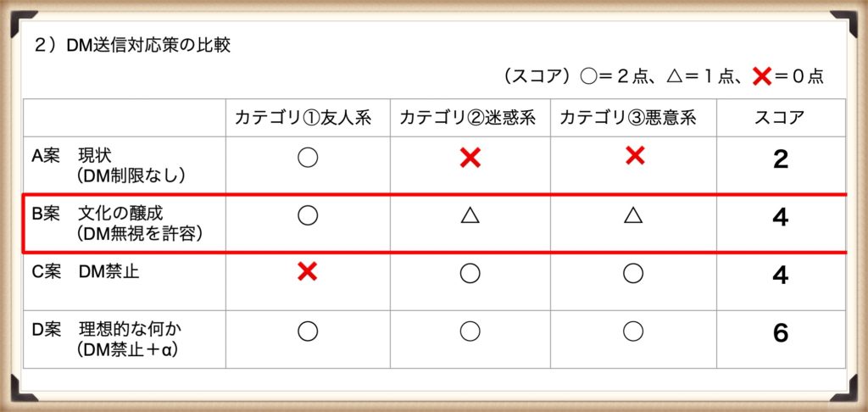Click the C案 DM禁止 row label
Viewport: 868px width, 412px height.
tap(86, 272)
